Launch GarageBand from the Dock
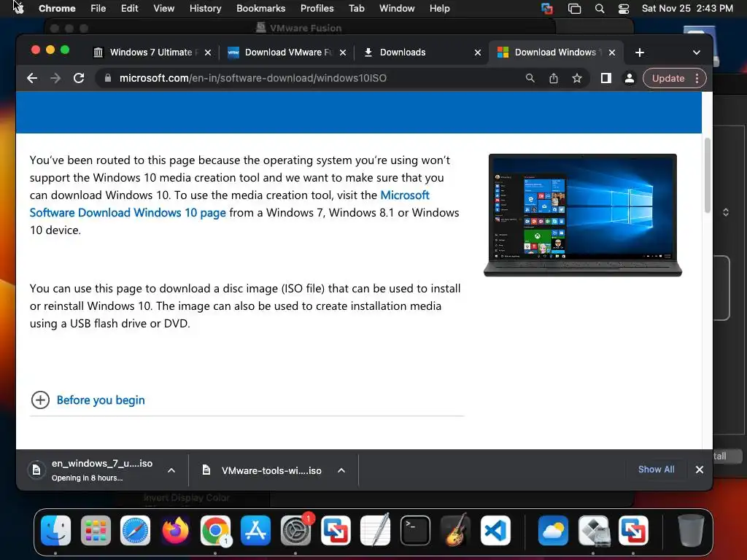 (x=455, y=530)
